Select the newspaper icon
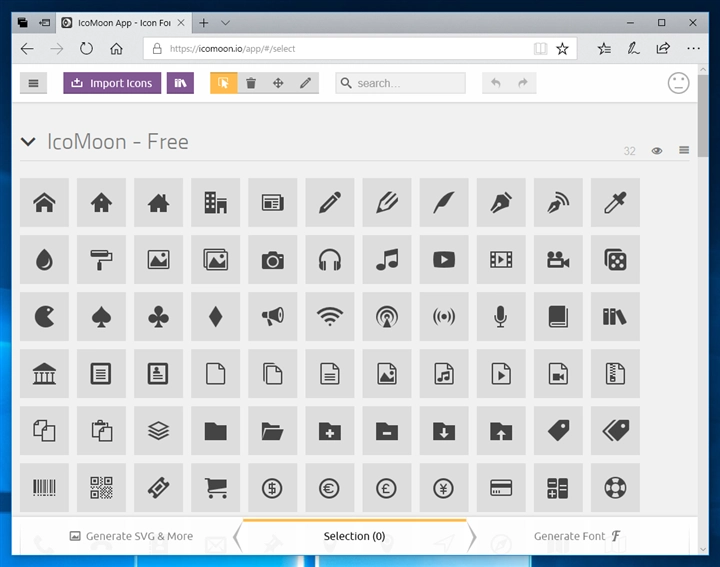The height and width of the screenshot is (567, 720). tap(273, 202)
